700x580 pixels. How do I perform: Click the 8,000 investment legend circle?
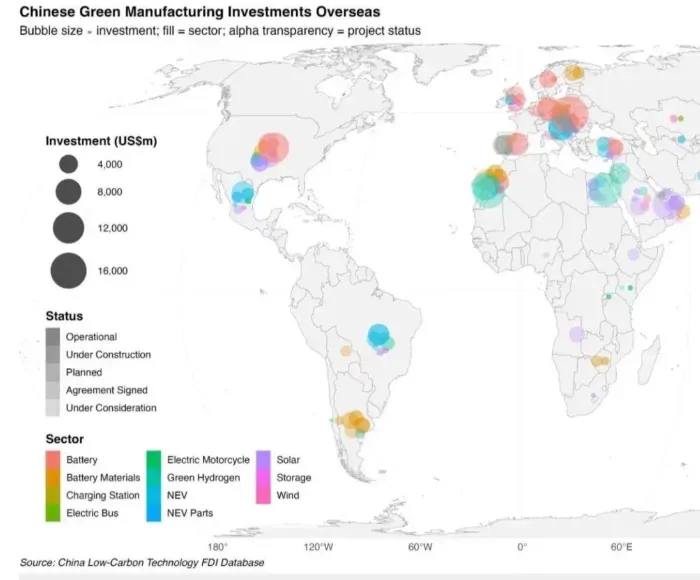coord(68,192)
